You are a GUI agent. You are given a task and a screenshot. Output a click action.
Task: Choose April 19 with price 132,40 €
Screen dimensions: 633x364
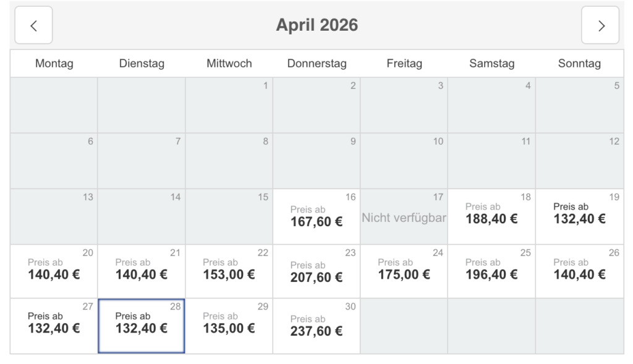[579, 213]
